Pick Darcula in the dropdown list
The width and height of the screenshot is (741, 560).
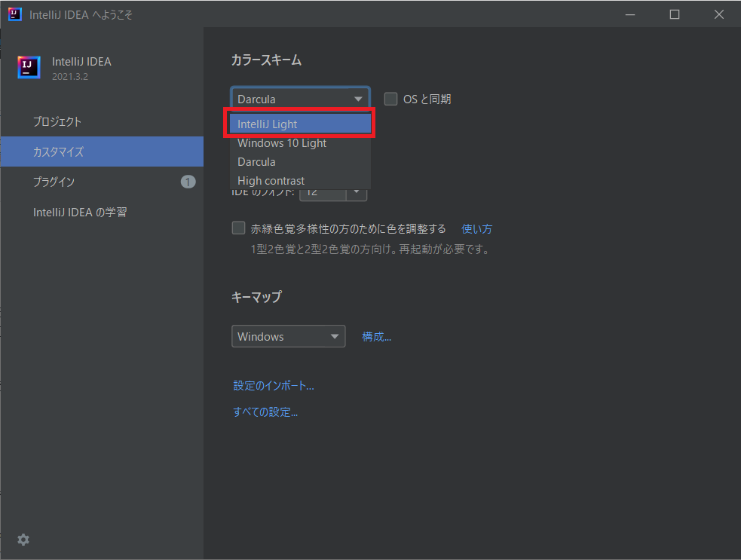click(x=300, y=161)
